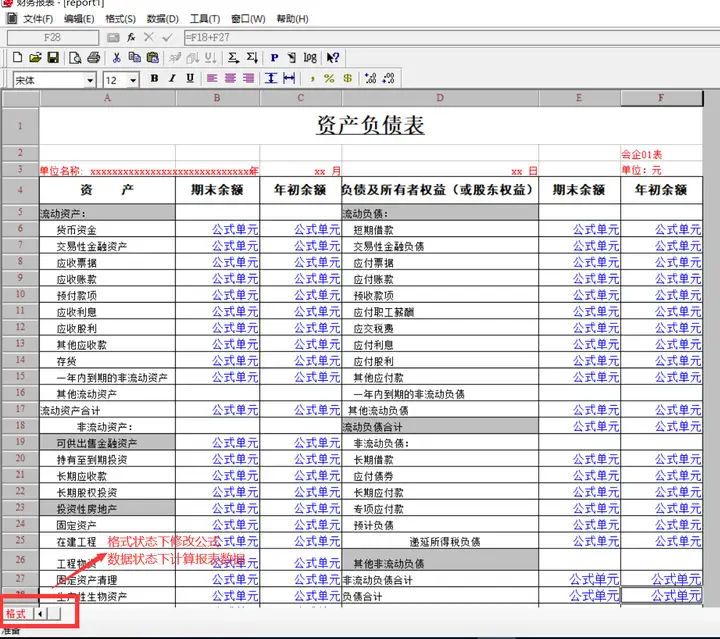The height and width of the screenshot is (639, 720).
Task: Open the 数据(D) menu
Action: pos(163,19)
